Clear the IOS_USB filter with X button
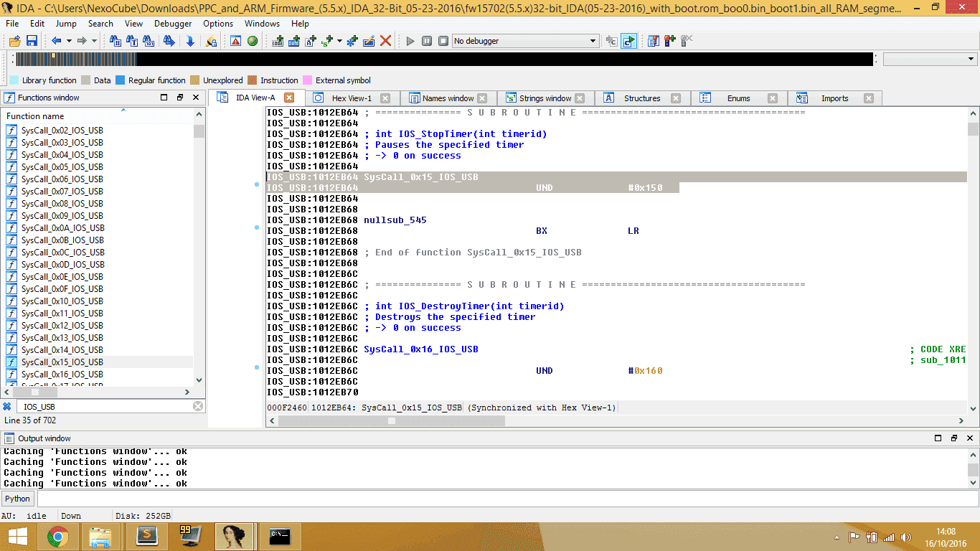This screenshot has height=551, width=980. pos(198,406)
